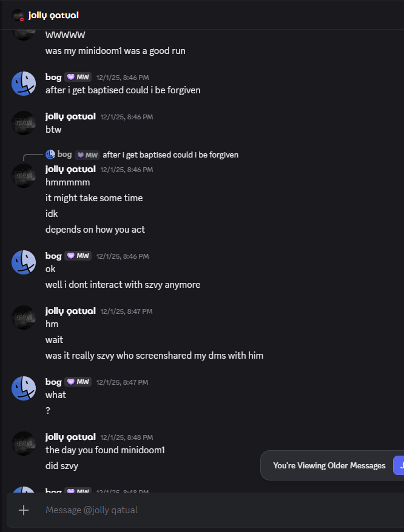This screenshot has width=404, height=532.
Task: Click the plus attachment button in message bar
Action: (x=24, y=510)
